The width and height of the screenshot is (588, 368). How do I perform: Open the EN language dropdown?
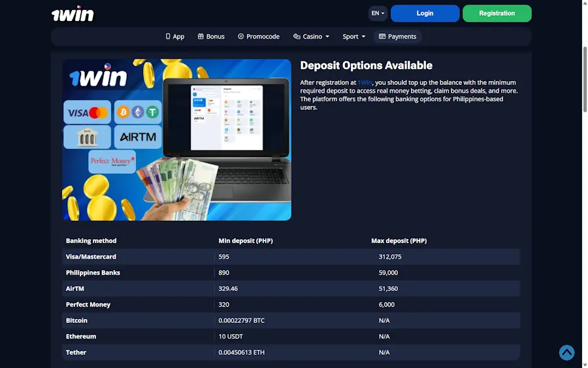[x=378, y=13]
